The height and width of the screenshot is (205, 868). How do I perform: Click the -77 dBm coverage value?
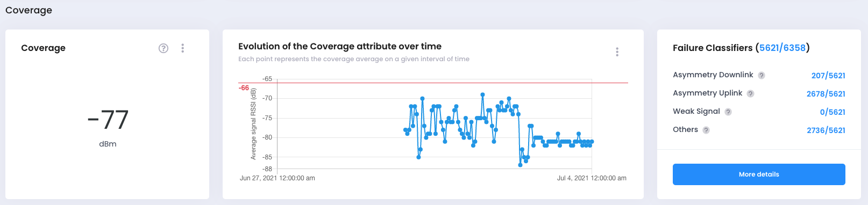tap(108, 120)
